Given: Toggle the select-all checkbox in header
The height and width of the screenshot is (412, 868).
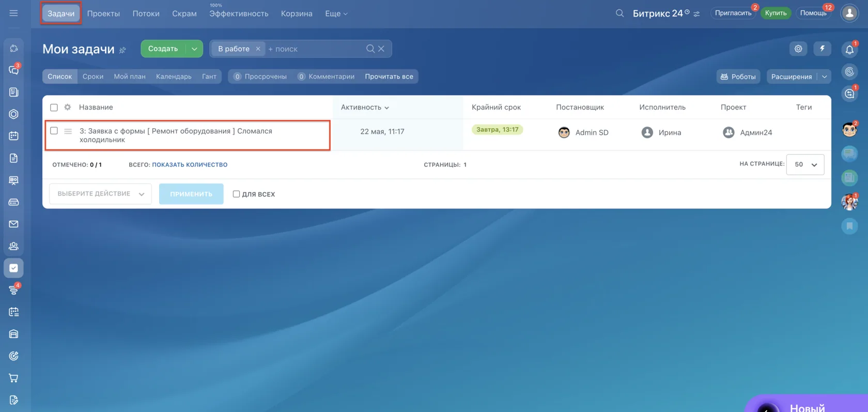Looking at the screenshot, I should (54, 108).
